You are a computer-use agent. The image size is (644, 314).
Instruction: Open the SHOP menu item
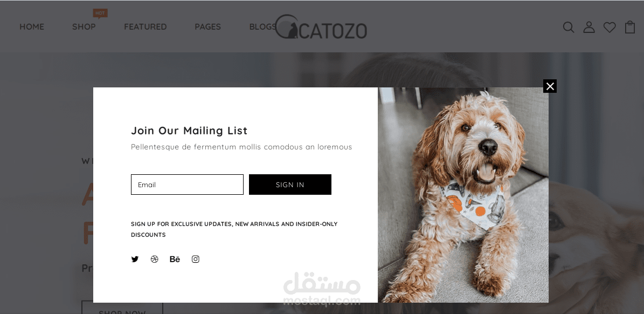pos(84,27)
